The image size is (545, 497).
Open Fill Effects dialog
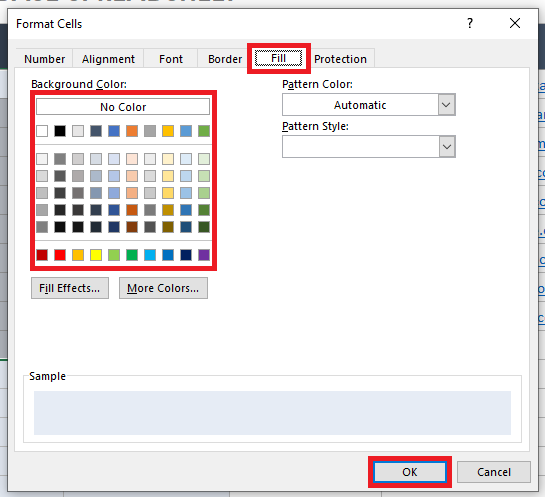[x=70, y=288]
